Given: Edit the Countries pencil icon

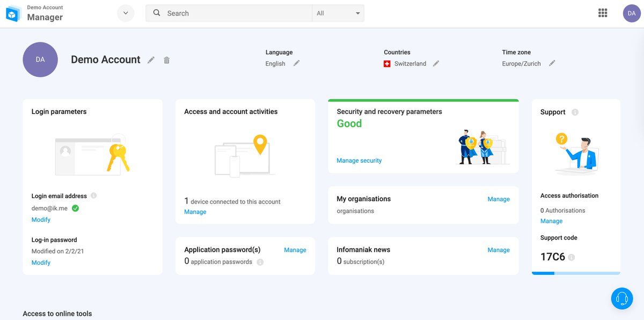Looking at the screenshot, I should click(x=436, y=63).
